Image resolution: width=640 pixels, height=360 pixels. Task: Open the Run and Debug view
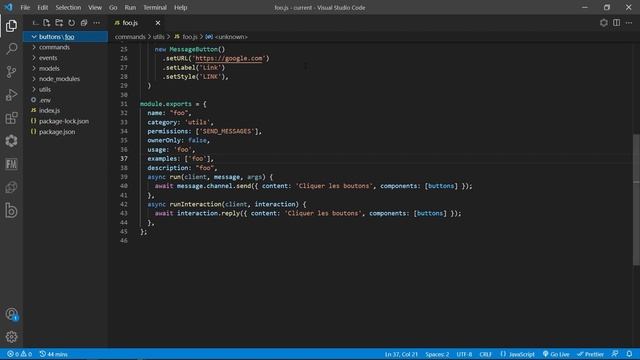11,95
